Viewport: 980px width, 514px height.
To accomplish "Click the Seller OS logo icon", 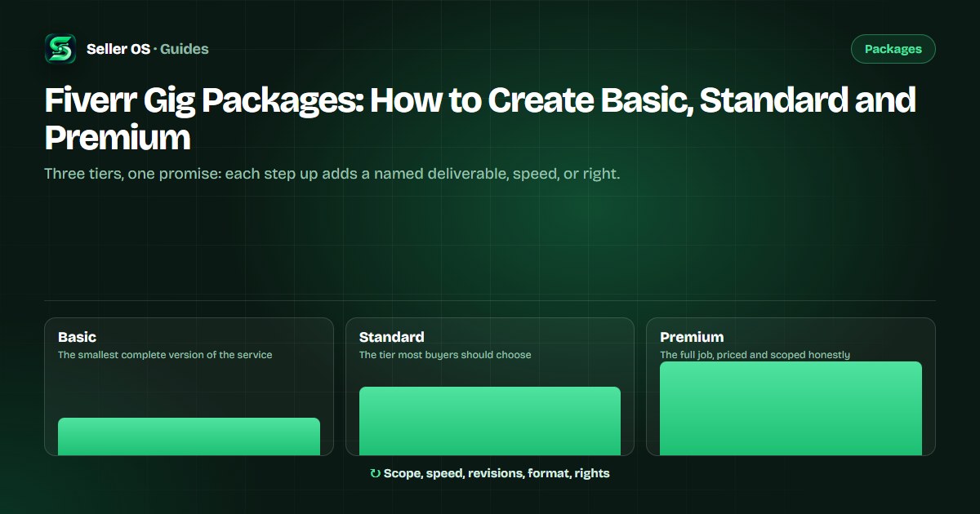I will 60,49.
